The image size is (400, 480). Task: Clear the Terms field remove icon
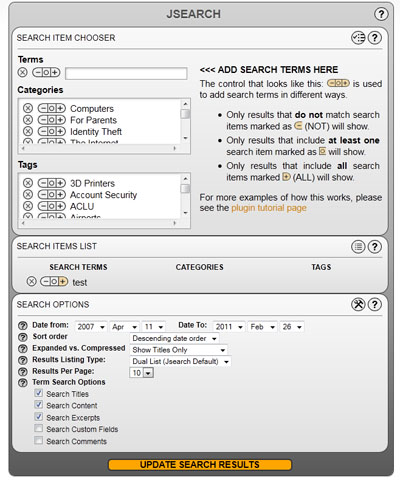pos(22,72)
